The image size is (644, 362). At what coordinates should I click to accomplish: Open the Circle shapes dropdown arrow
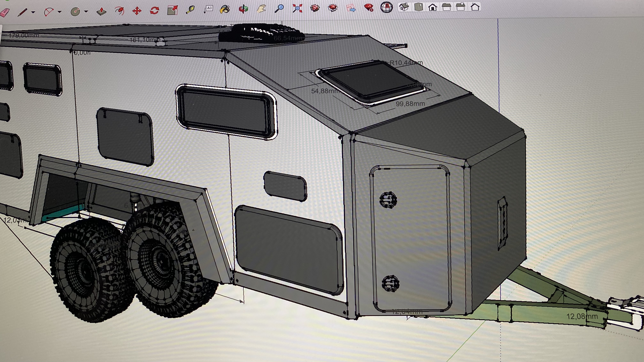86,11
